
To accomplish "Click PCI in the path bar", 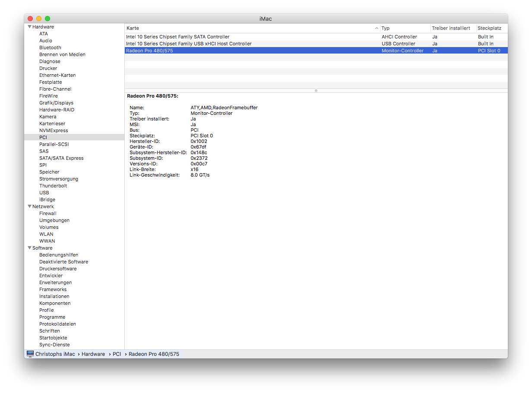I will point(117,354).
